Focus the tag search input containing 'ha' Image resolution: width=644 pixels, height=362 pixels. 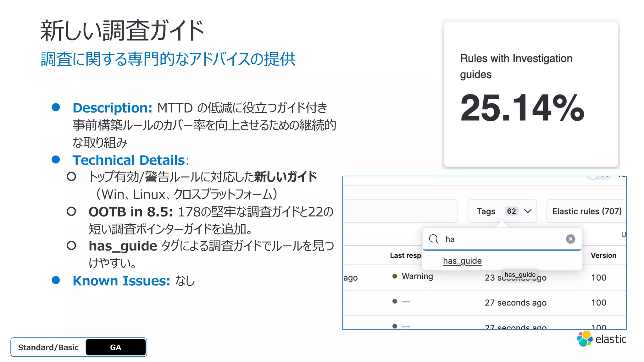(x=502, y=239)
